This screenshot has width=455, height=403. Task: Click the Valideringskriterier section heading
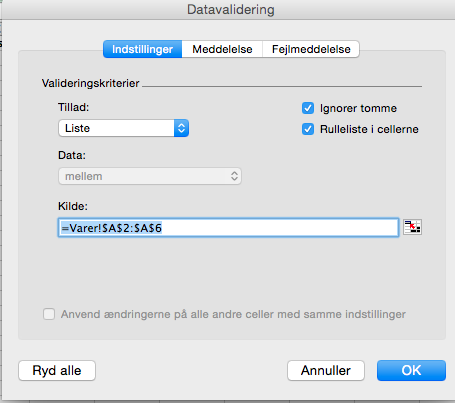90,83
